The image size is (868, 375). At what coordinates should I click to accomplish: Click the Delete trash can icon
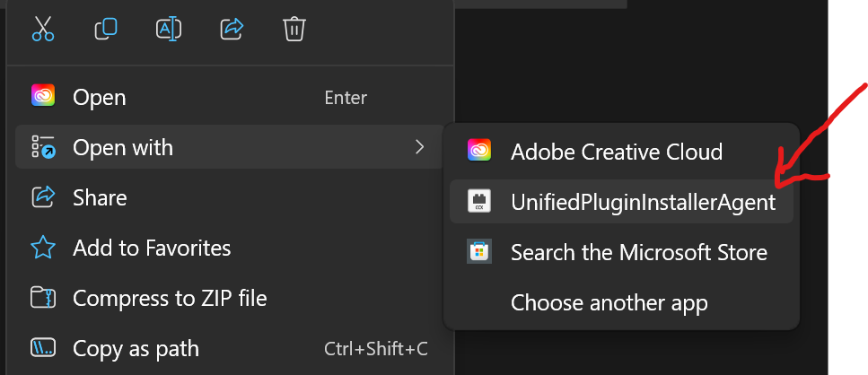[294, 28]
